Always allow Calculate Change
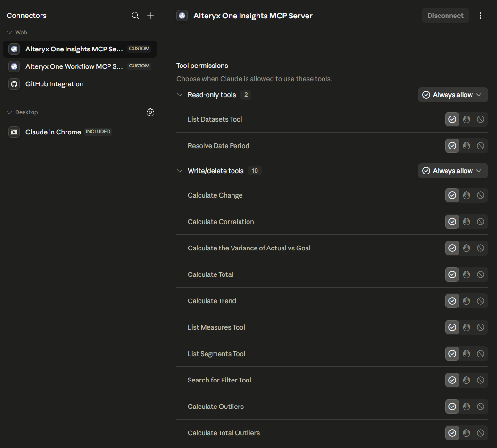The image size is (497, 448). 452,195
